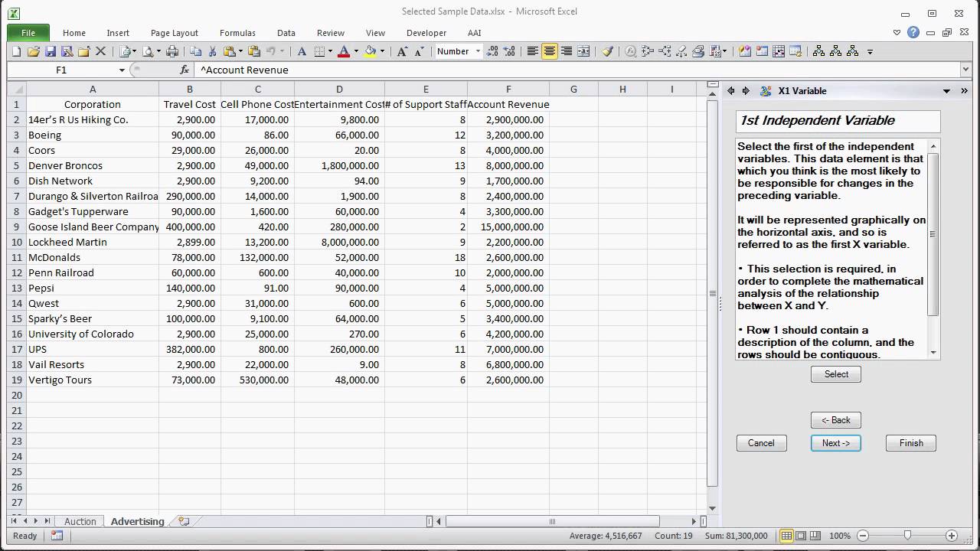Click the Cut scissors icon

tap(212, 51)
